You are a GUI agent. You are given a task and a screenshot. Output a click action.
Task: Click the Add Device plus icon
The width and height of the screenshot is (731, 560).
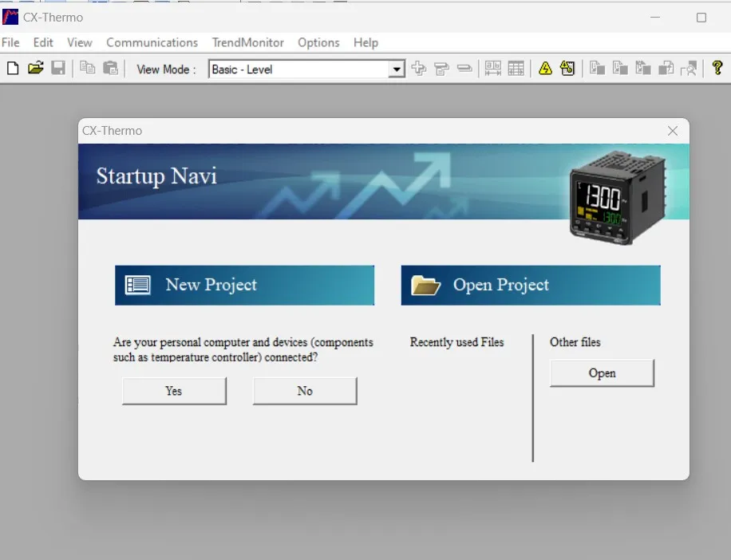pyautogui.click(x=419, y=69)
